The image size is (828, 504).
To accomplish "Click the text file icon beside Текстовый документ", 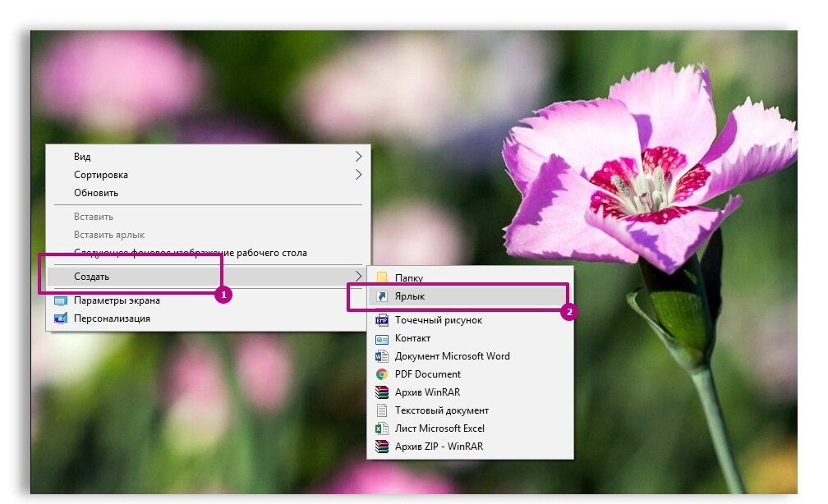I will (x=382, y=410).
